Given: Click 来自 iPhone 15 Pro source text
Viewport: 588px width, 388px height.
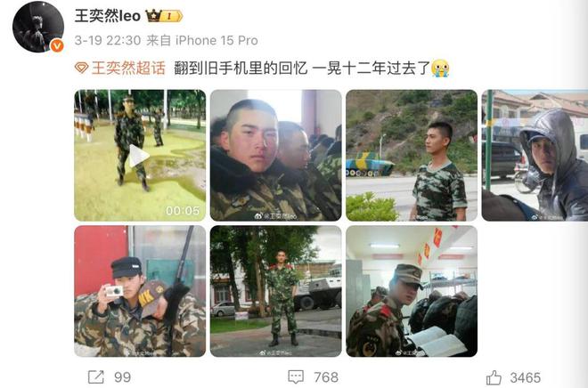Looking at the screenshot, I should pos(202,40).
